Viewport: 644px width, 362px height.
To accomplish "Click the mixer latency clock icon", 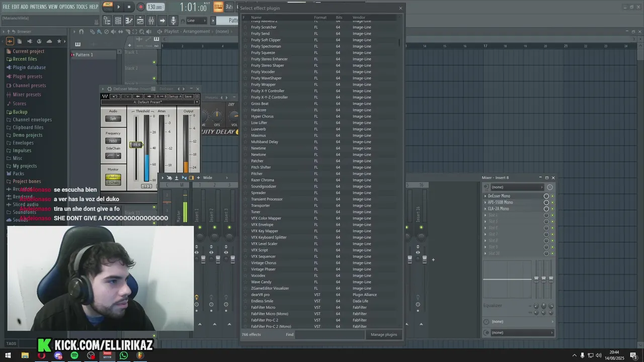I will [x=549, y=187].
